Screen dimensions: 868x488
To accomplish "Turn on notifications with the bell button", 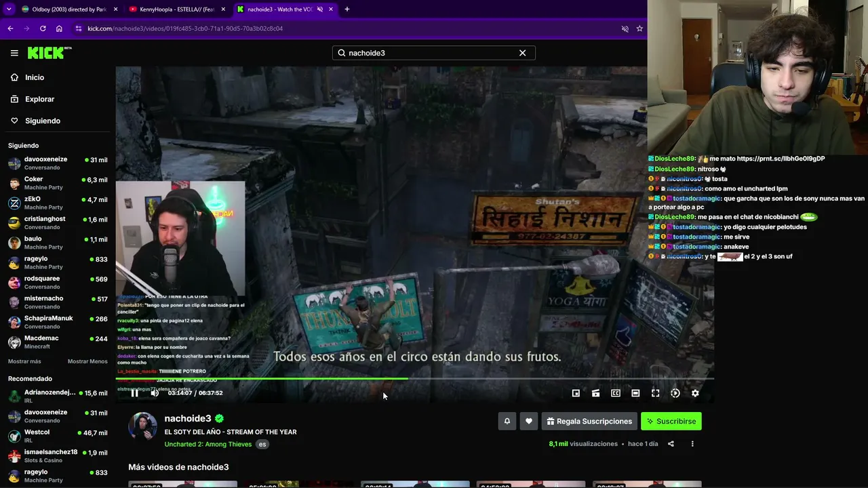I will pyautogui.click(x=507, y=421).
